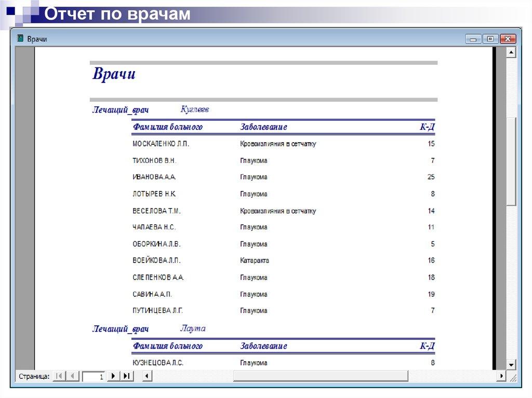Minimize the Врачи report window
The height and width of the screenshot is (398, 532).
(x=473, y=39)
